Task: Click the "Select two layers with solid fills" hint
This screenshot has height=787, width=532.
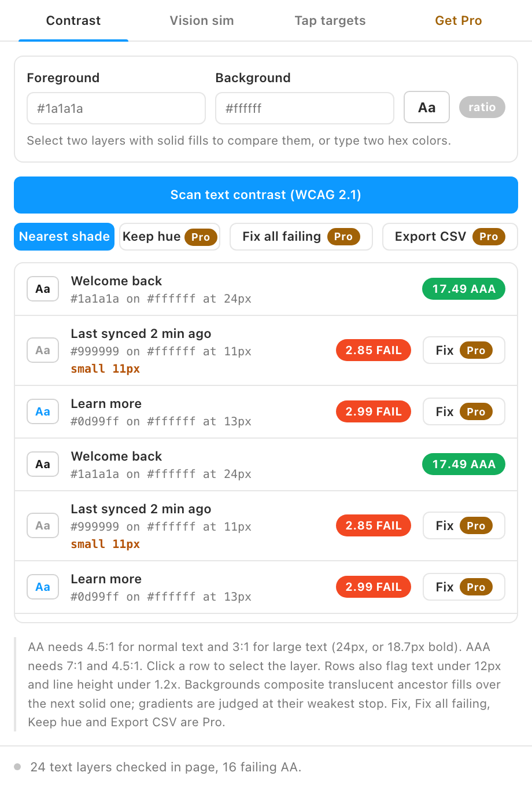Action: [x=239, y=141]
